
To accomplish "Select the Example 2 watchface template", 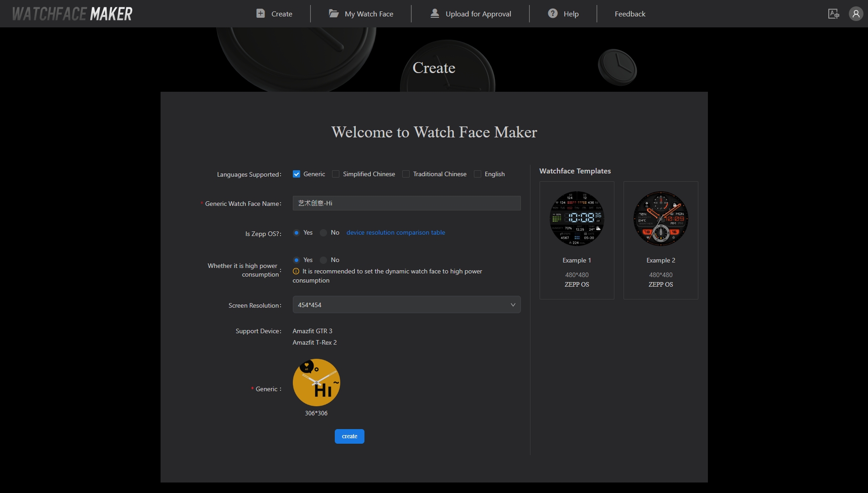I will tap(660, 219).
